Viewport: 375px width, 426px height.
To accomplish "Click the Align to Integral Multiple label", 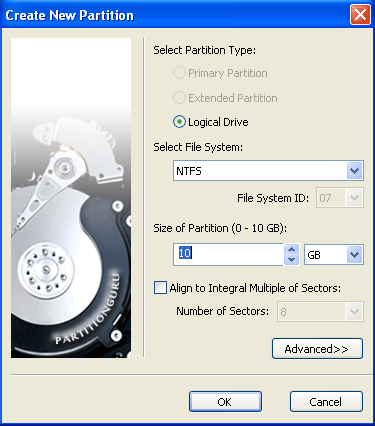I will [x=255, y=288].
